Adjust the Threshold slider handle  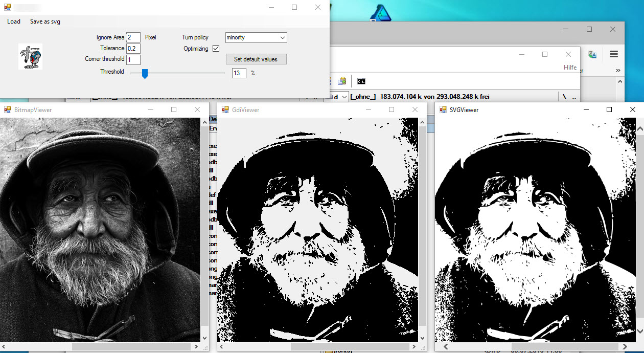[x=145, y=73]
